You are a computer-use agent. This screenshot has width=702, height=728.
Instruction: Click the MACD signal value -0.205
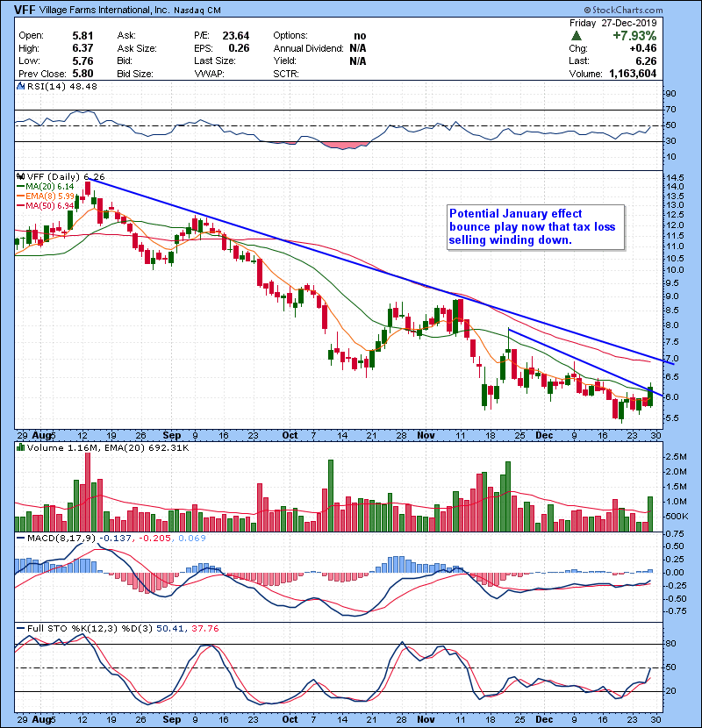click(155, 539)
